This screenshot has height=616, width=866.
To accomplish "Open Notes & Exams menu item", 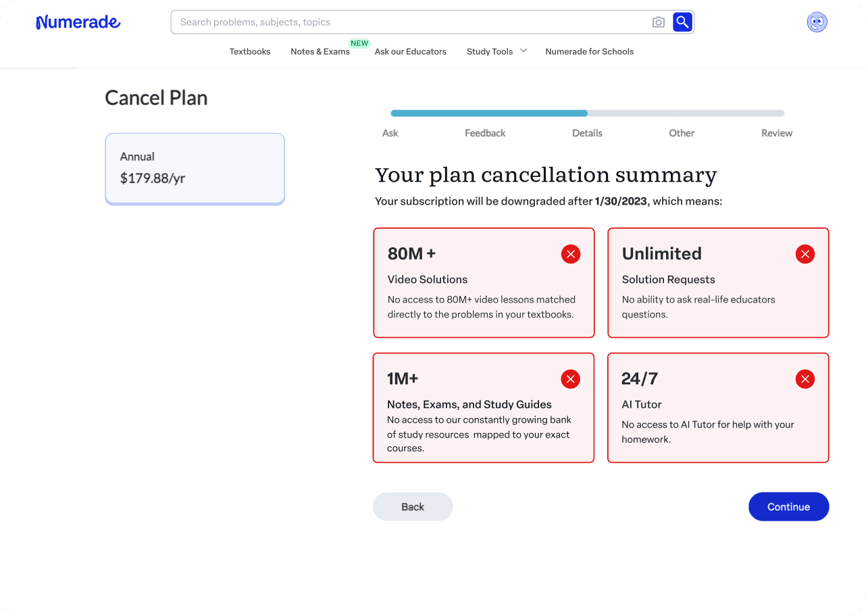I will (x=320, y=51).
